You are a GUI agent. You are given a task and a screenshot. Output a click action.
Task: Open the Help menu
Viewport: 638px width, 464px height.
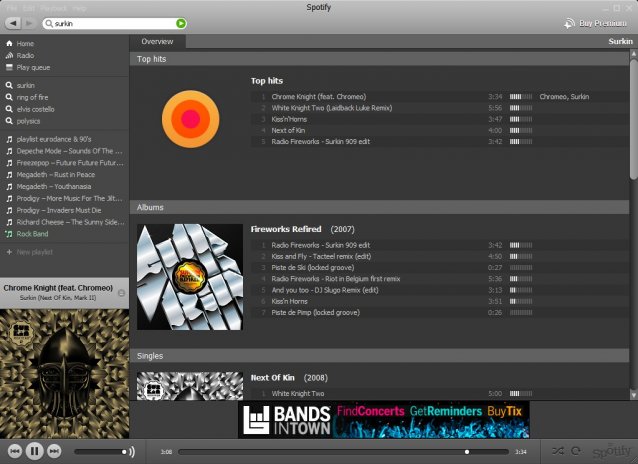79,8
